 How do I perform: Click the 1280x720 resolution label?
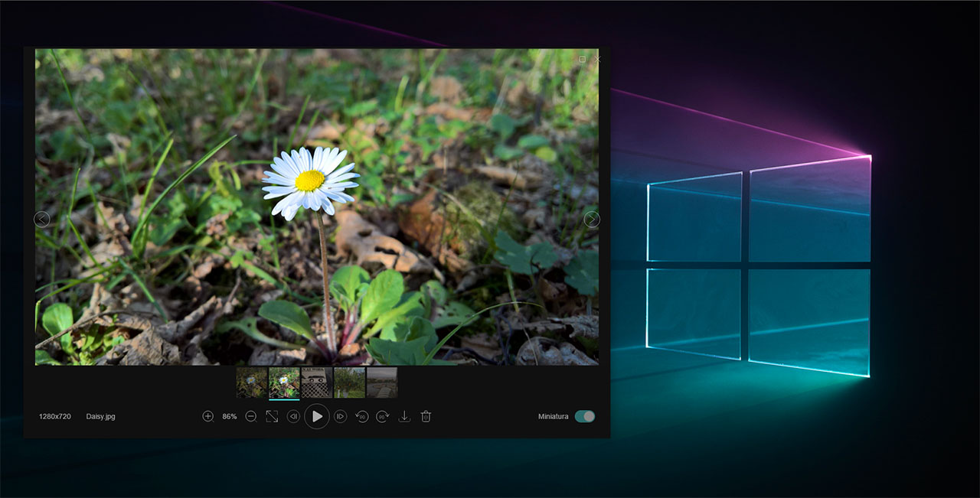pyautogui.click(x=55, y=416)
